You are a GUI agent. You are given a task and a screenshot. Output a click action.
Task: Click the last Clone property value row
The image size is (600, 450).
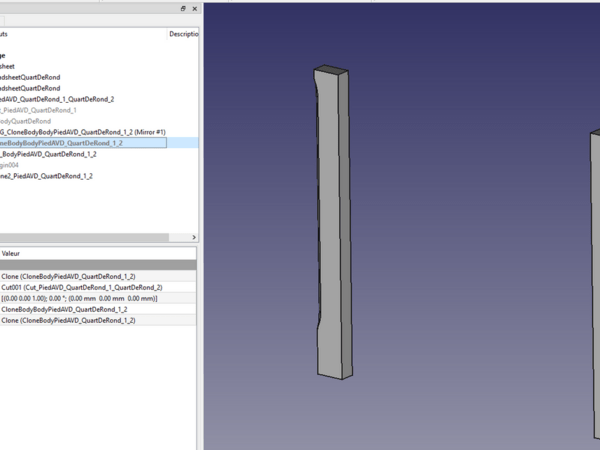click(68, 321)
